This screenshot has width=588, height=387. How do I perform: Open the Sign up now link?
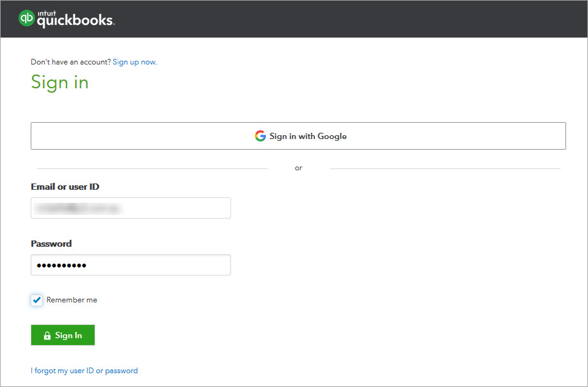[x=135, y=62]
